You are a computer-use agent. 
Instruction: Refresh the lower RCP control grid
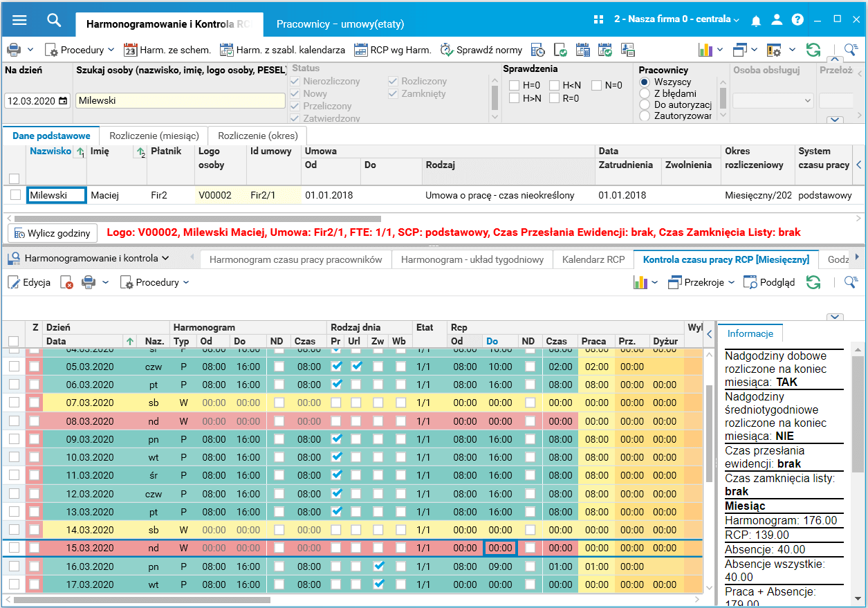coord(813,282)
